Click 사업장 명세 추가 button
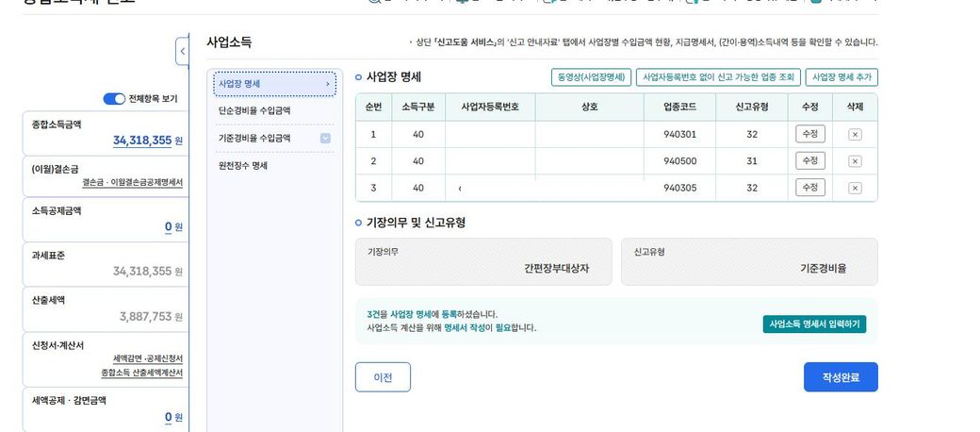Screen dimensions: 980x432 [841, 77]
